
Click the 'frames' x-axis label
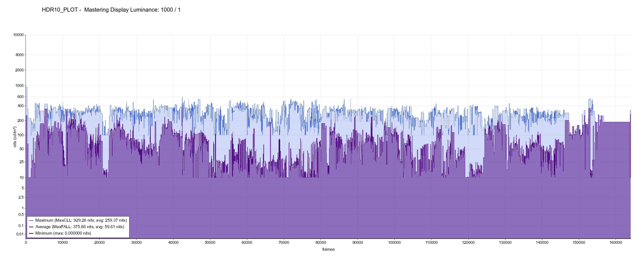pyautogui.click(x=328, y=249)
